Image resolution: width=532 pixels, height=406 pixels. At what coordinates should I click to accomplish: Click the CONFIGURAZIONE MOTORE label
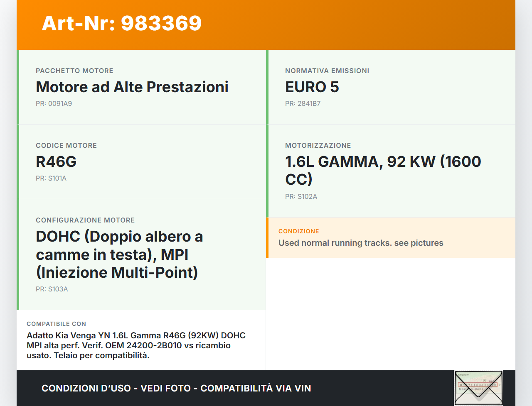click(x=85, y=220)
